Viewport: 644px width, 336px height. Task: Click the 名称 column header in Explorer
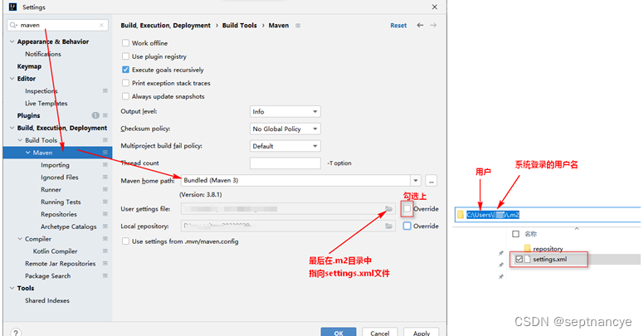[x=530, y=234]
